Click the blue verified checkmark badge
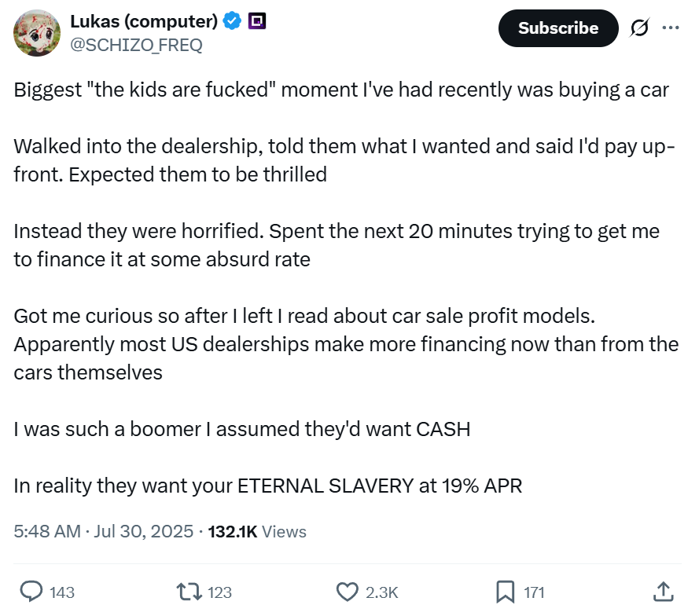699x616 pixels. pos(232,22)
